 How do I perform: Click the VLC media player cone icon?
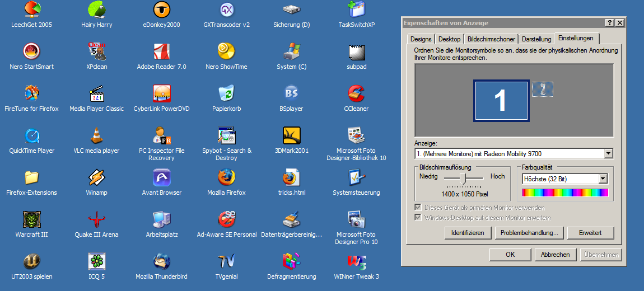tap(96, 135)
